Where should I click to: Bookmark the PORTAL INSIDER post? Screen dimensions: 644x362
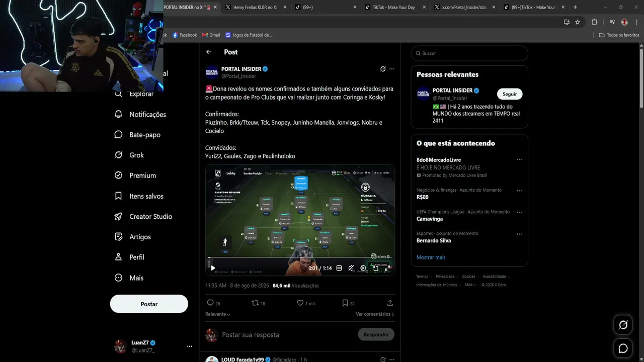[345, 303]
